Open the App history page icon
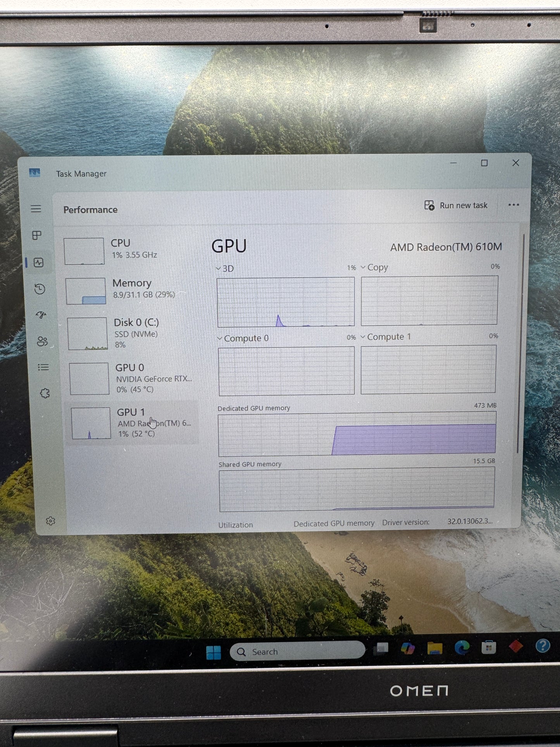560x747 pixels. [40, 289]
